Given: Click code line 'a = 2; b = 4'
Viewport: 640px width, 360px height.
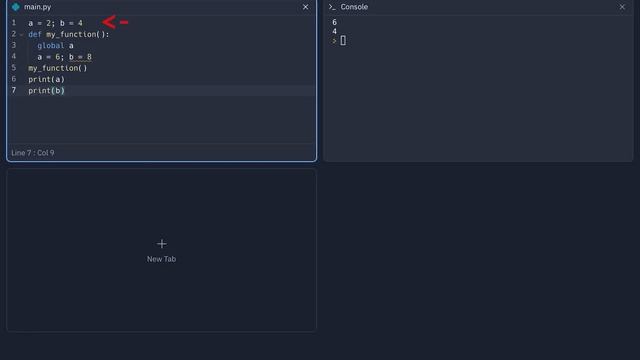Looking at the screenshot, I should [x=56, y=23].
